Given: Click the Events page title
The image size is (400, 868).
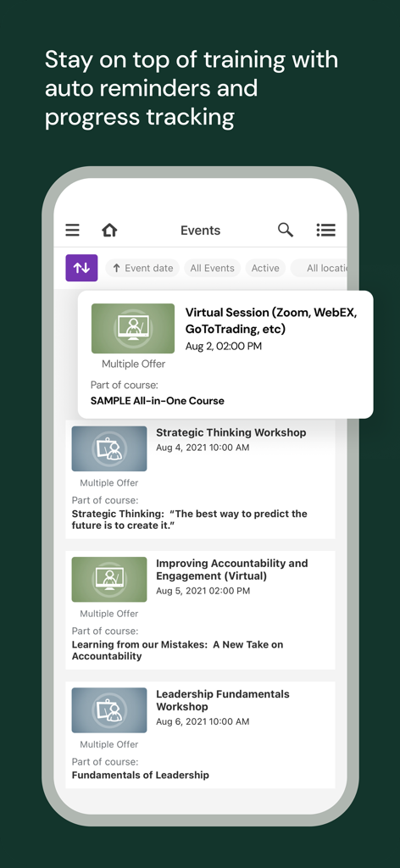Looking at the screenshot, I should (x=200, y=231).
